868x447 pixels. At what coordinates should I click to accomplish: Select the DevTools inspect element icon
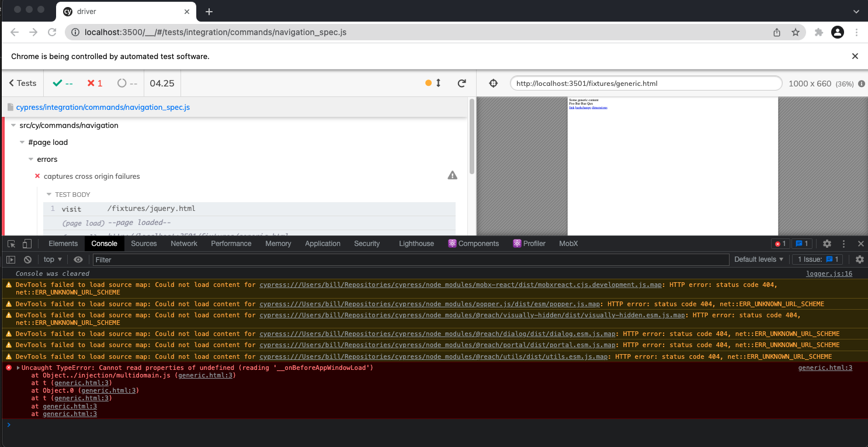(x=10, y=243)
